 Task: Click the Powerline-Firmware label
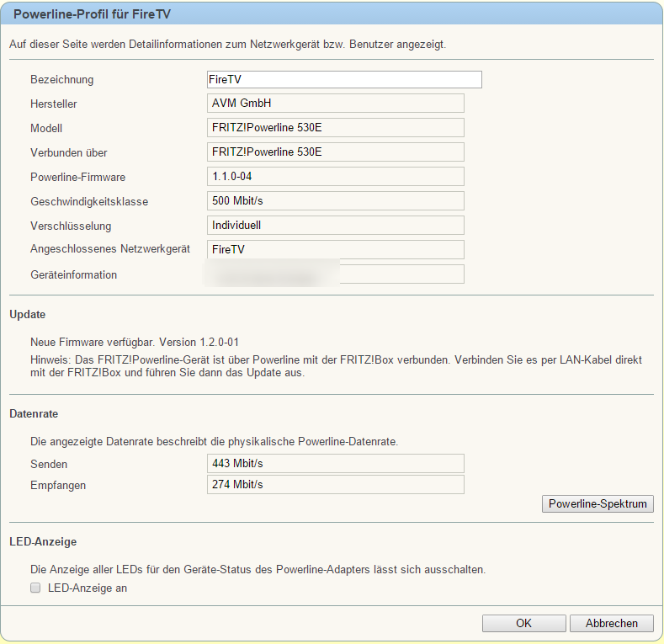(78, 177)
